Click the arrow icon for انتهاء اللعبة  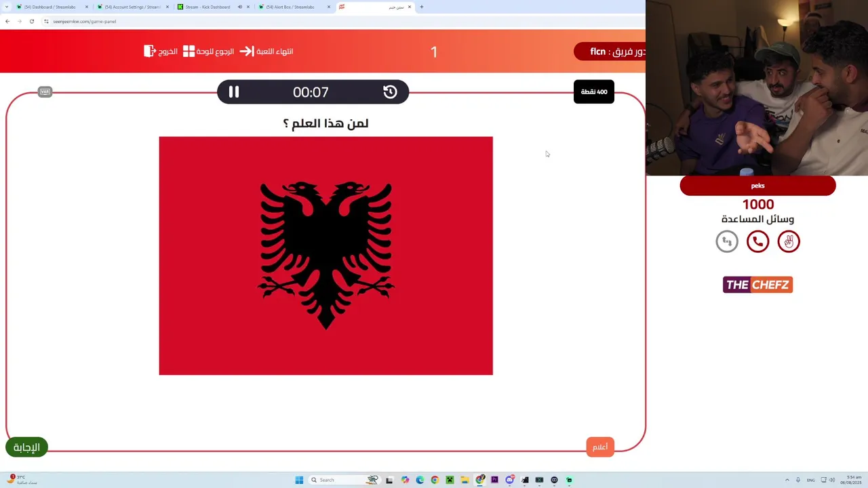click(x=247, y=51)
